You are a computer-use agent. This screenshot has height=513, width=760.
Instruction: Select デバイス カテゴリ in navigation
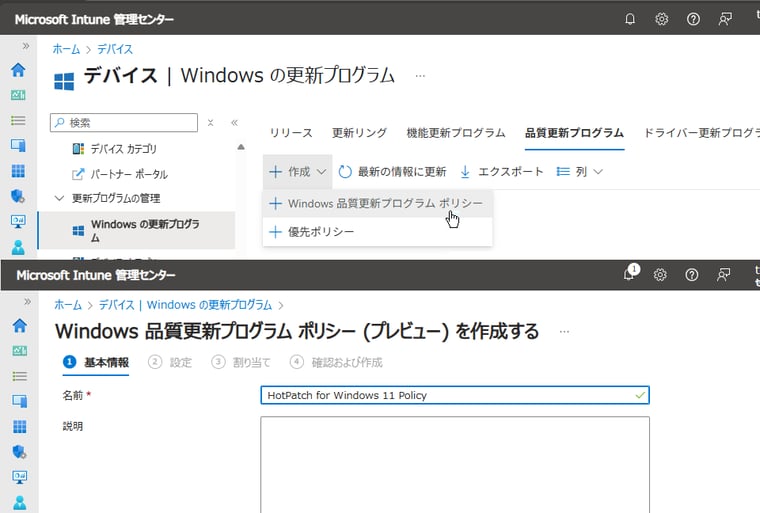[114, 149]
